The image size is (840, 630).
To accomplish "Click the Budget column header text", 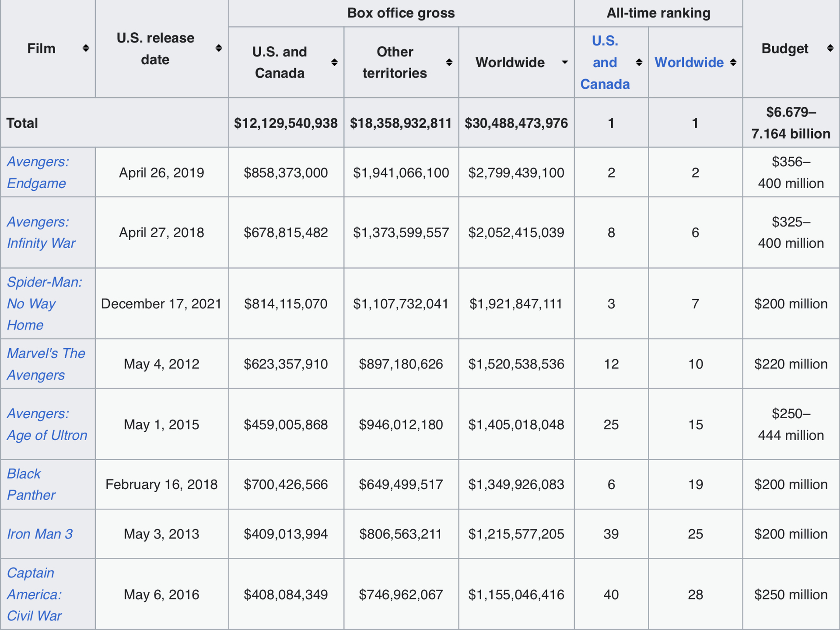I will [785, 48].
